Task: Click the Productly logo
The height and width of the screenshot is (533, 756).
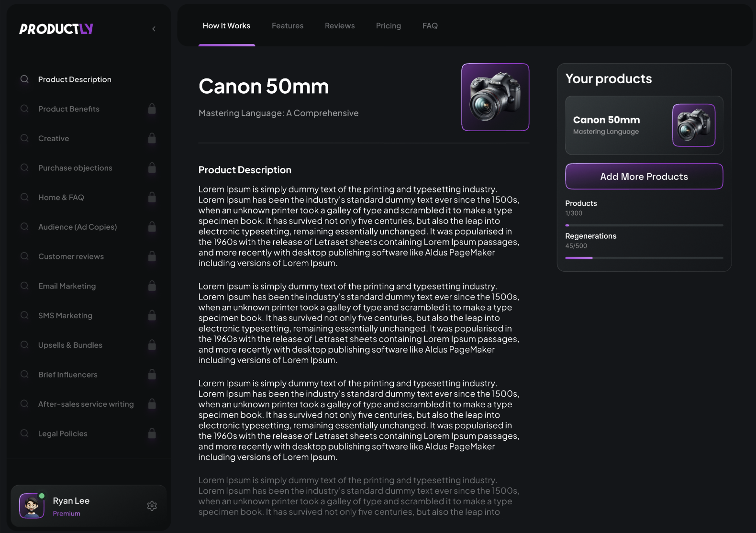Action: 56,29
